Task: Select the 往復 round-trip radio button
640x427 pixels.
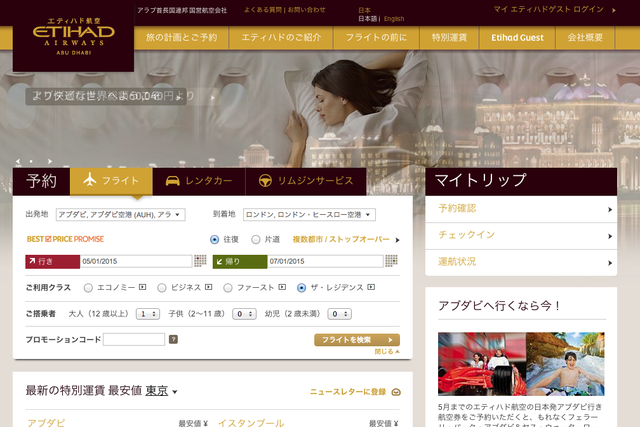Action: [x=214, y=240]
